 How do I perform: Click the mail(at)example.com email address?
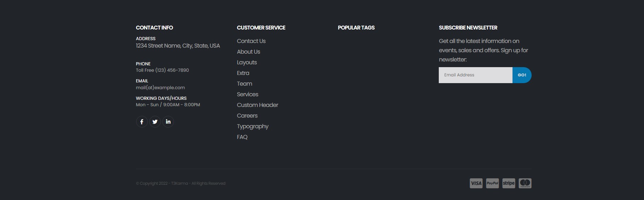click(160, 88)
